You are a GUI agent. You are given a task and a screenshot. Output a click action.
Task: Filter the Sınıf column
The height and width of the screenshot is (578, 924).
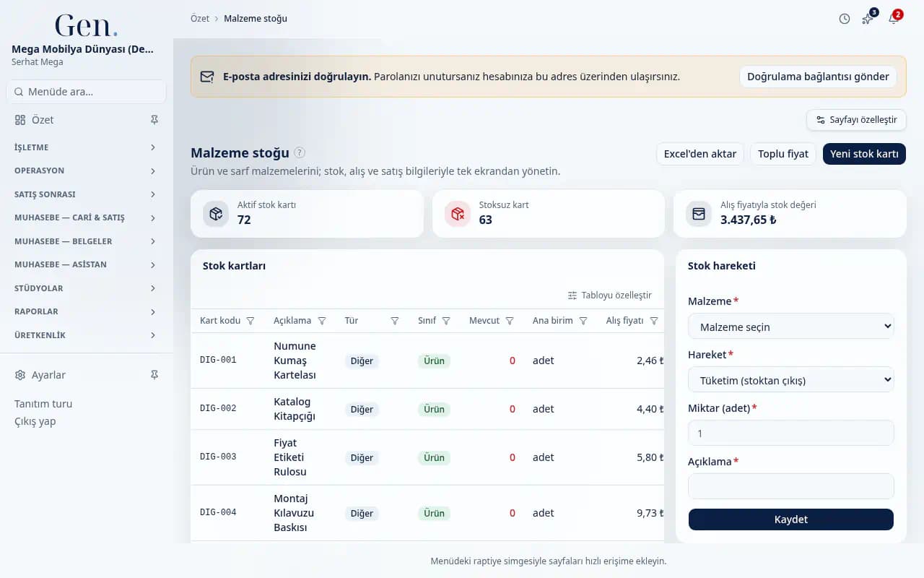(446, 321)
